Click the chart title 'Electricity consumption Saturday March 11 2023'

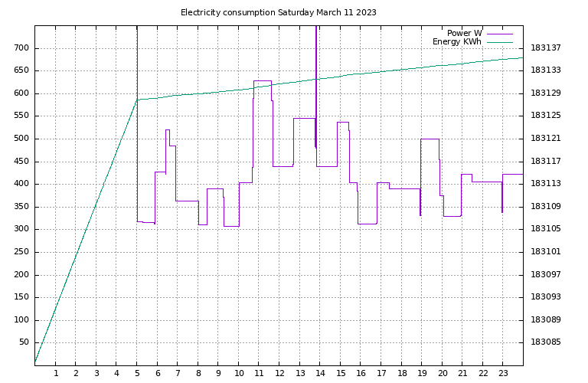click(278, 12)
